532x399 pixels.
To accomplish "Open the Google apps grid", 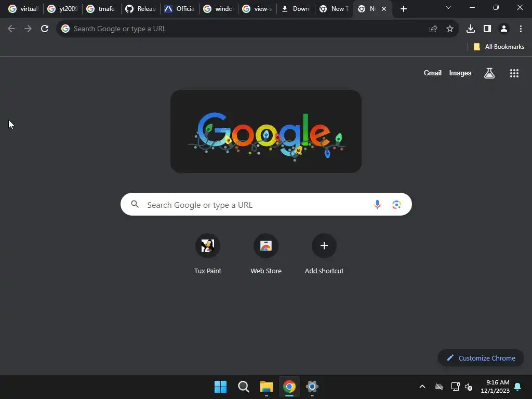I will (514, 73).
